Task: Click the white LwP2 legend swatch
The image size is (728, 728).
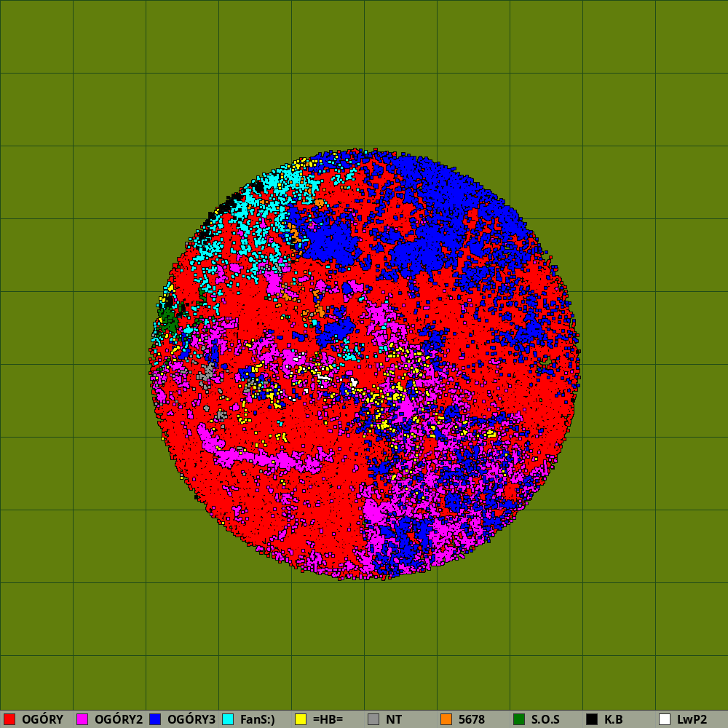Action: coord(665,719)
